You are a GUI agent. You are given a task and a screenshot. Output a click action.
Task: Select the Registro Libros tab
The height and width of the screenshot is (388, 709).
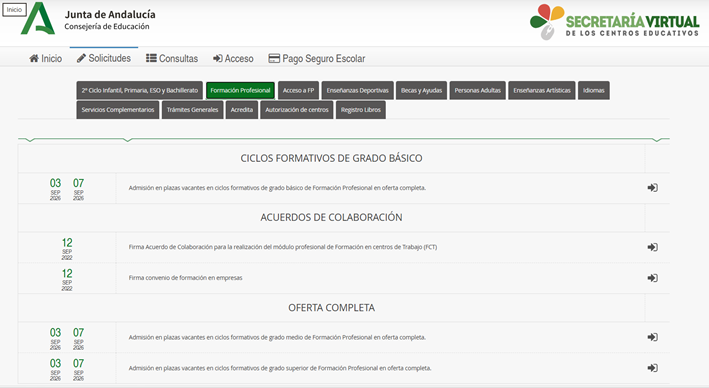[361, 110]
